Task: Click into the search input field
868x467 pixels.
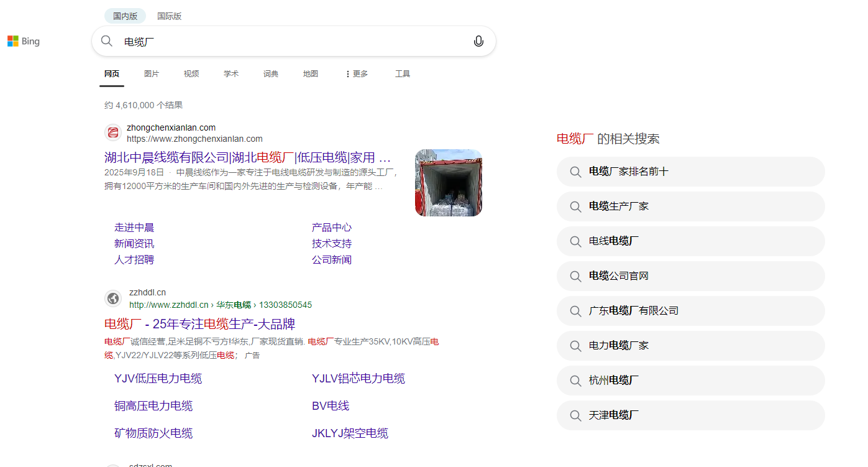Action: point(280,41)
